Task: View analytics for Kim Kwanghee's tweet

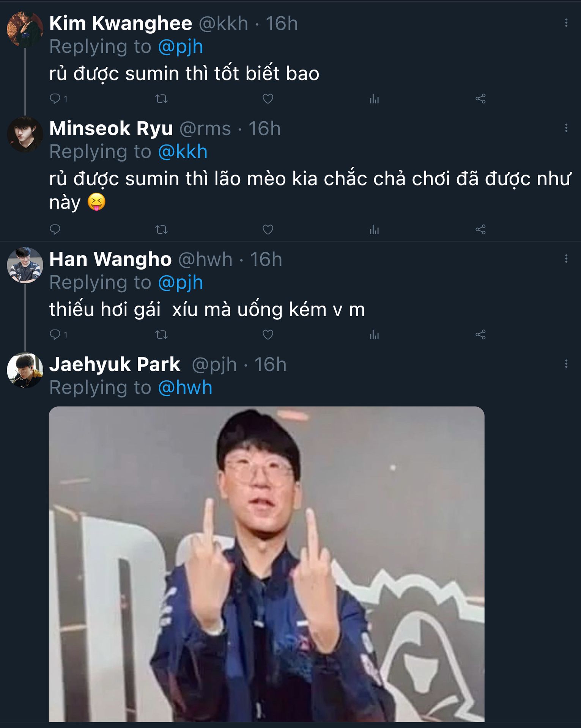Action: [x=374, y=99]
